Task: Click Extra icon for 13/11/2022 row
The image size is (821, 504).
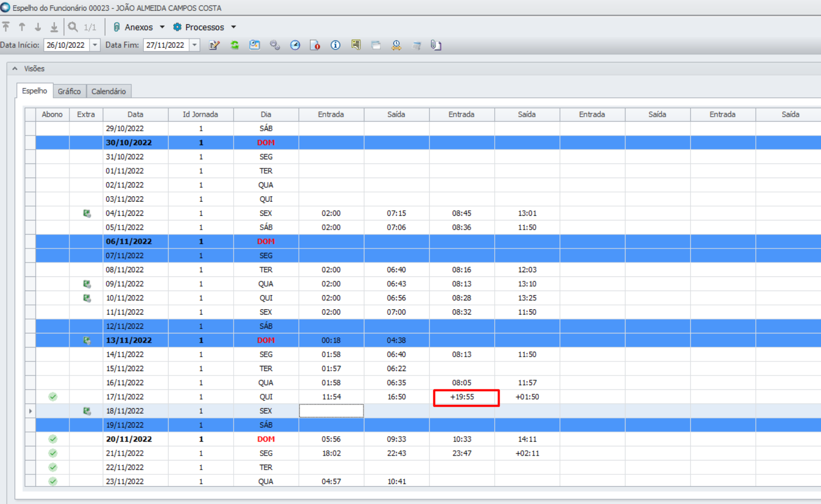Action: point(87,340)
